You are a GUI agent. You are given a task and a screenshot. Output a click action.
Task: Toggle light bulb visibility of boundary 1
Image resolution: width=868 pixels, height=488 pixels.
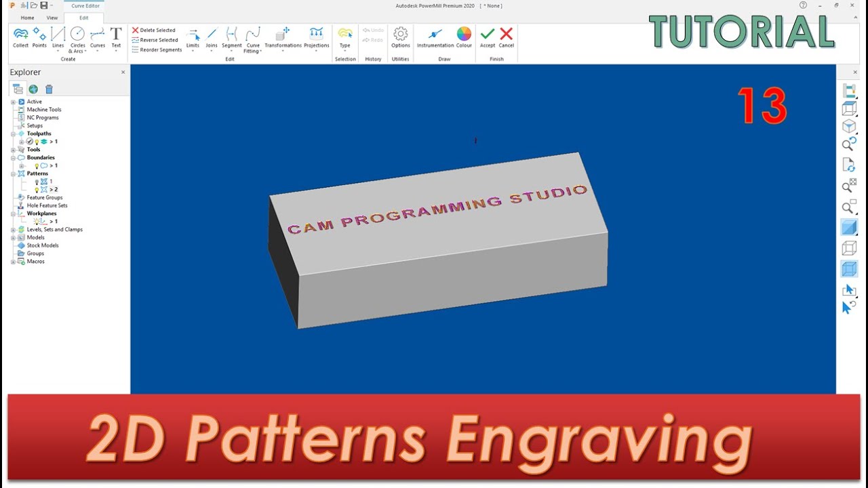[x=37, y=165]
